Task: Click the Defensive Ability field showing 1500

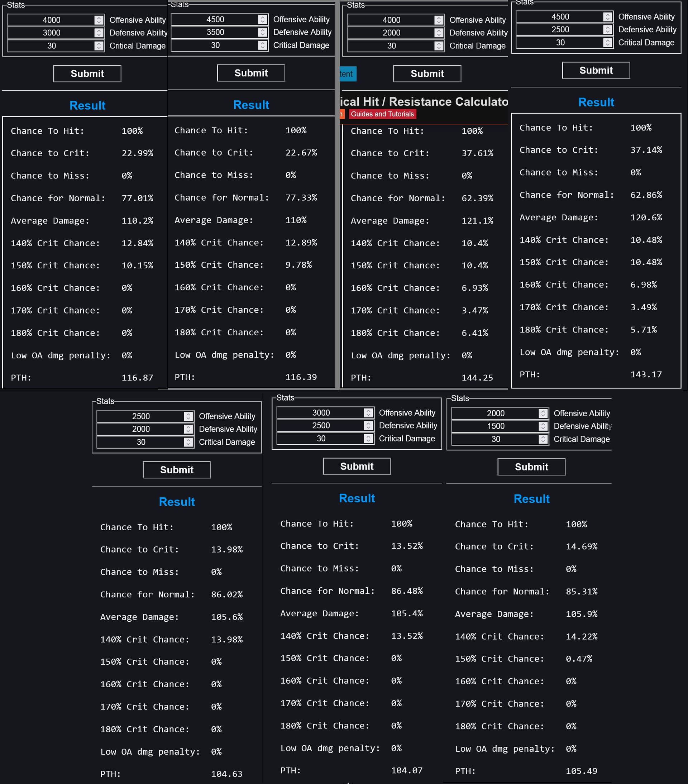Action: click(495, 426)
